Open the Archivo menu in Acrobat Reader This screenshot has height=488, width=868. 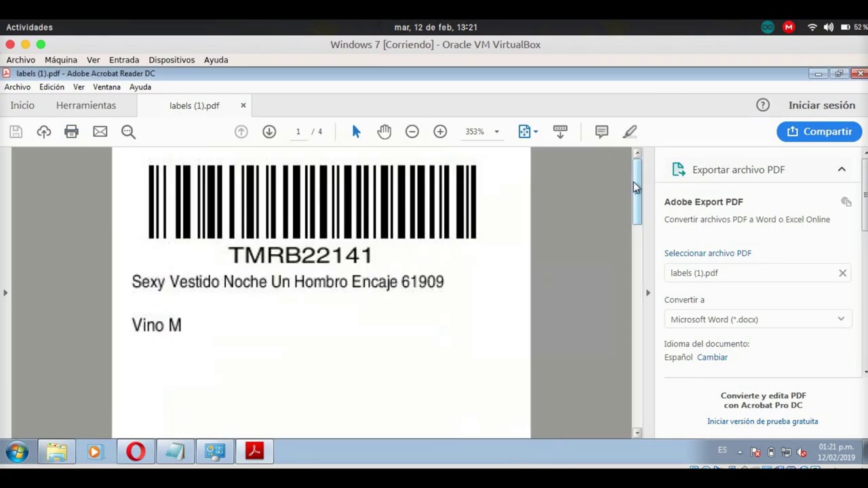(18, 87)
